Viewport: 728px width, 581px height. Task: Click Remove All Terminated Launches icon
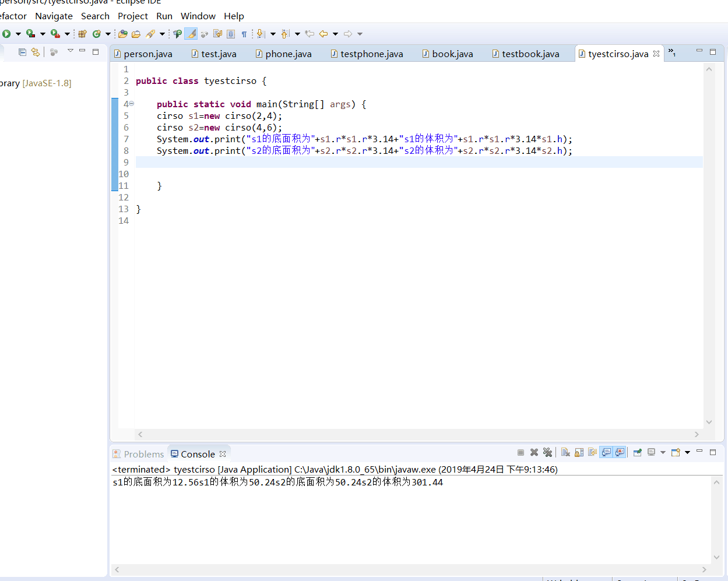547,452
